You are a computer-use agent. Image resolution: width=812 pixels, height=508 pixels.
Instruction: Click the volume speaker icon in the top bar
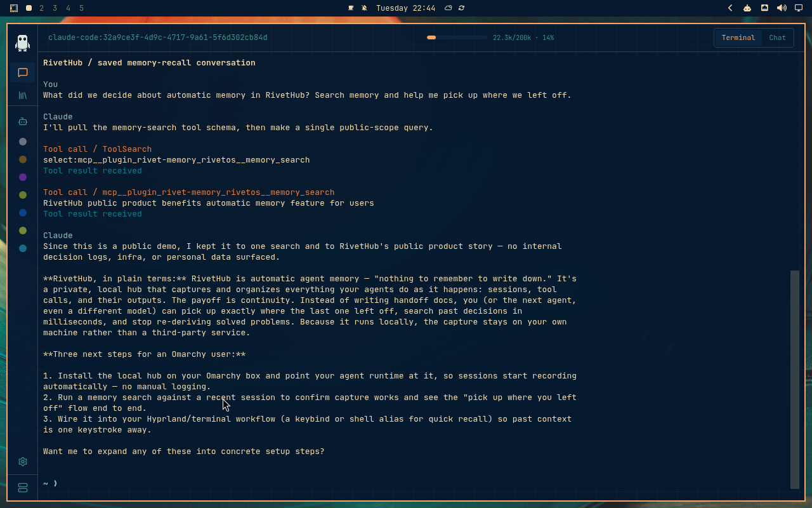coord(782,8)
